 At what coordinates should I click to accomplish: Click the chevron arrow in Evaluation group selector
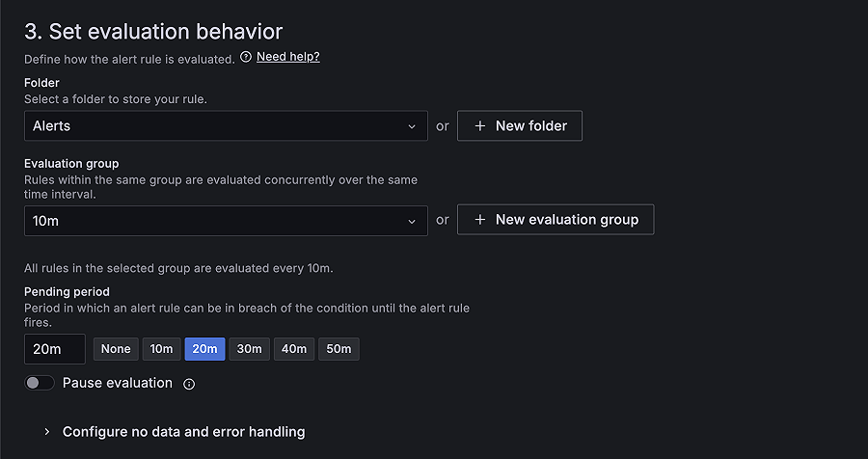pos(412,220)
